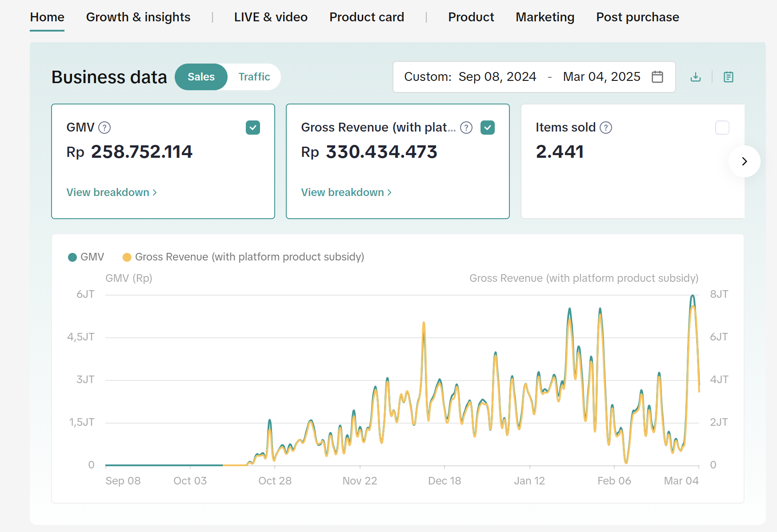This screenshot has height=532, width=777.
Task: Click GMV help question mark icon
Action: pos(104,128)
